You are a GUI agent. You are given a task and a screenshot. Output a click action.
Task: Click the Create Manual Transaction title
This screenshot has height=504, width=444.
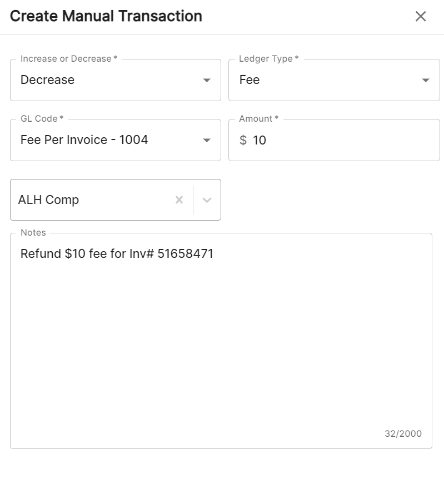point(106,16)
